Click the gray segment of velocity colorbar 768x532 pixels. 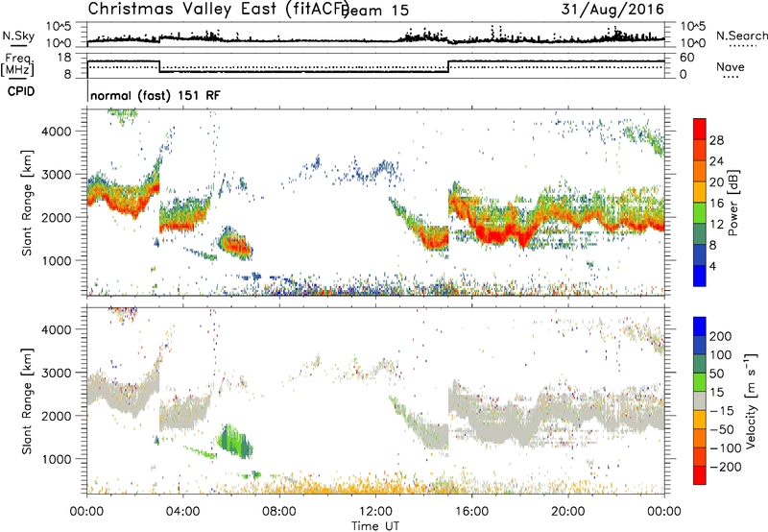click(x=700, y=400)
